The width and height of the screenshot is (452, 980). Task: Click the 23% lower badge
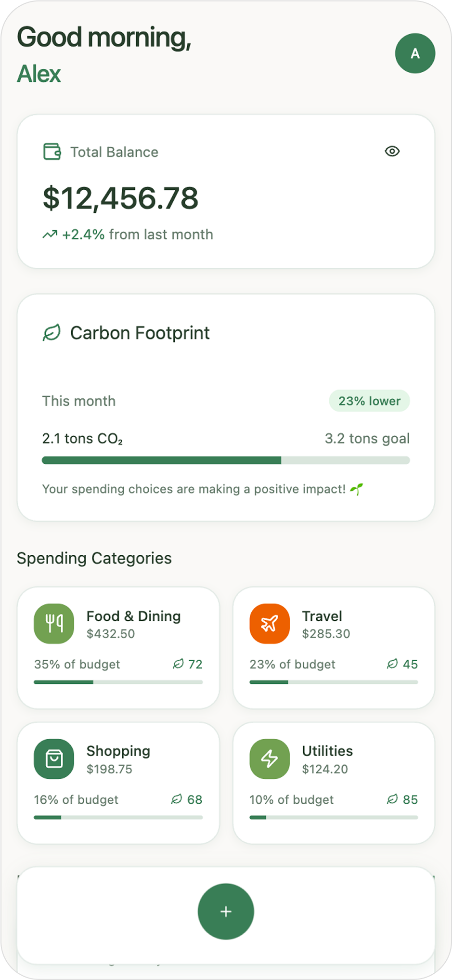[369, 401]
